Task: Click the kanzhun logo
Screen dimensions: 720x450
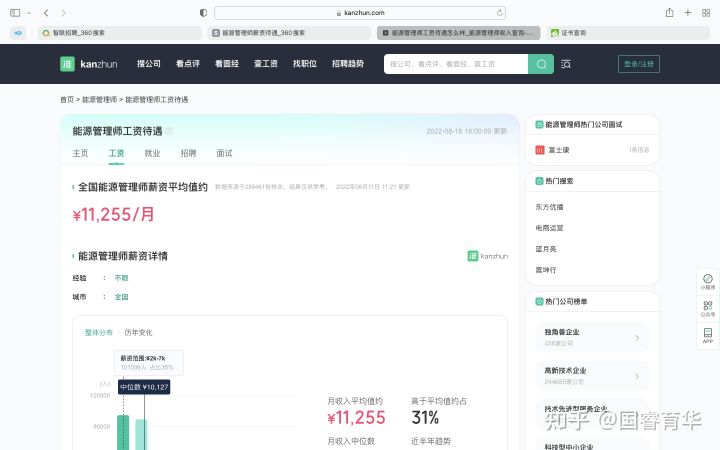Action: point(89,64)
